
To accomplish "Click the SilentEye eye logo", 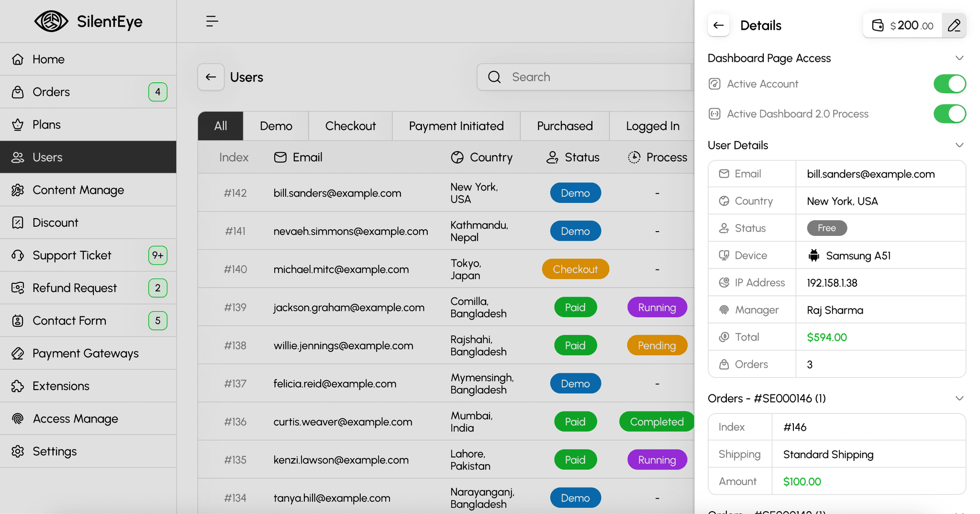I will point(51,21).
